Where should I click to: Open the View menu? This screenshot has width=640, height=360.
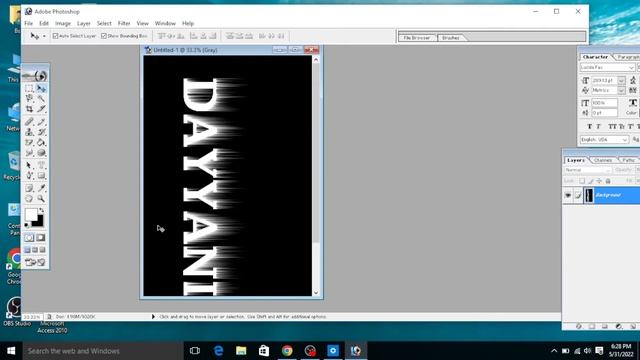click(142, 23)
